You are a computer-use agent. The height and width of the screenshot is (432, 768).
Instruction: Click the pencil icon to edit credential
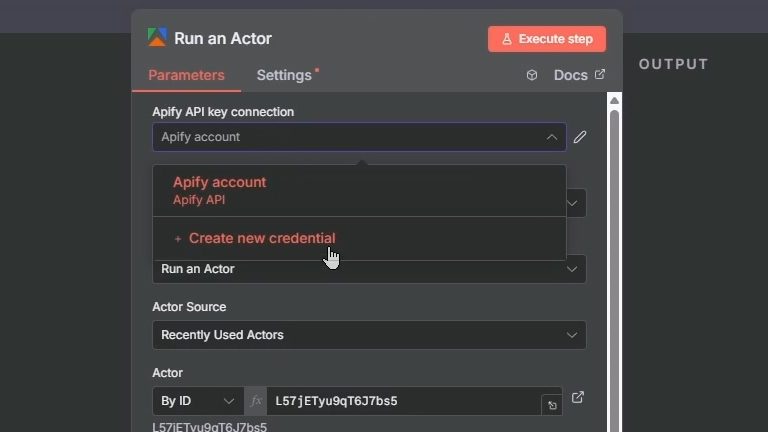pyautogui.click(x=580, y=137)
